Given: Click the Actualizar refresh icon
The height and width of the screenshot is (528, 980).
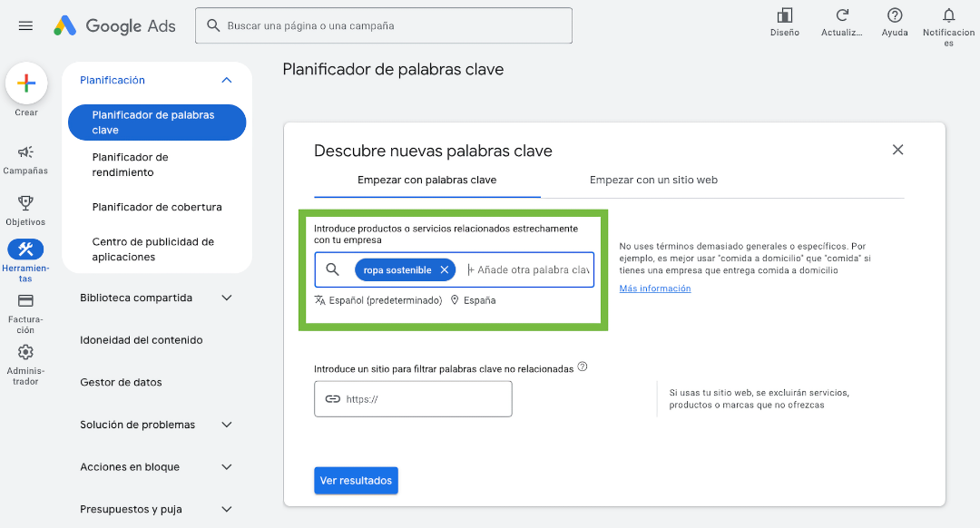Looking at the screenshot, I should (842, 15).
